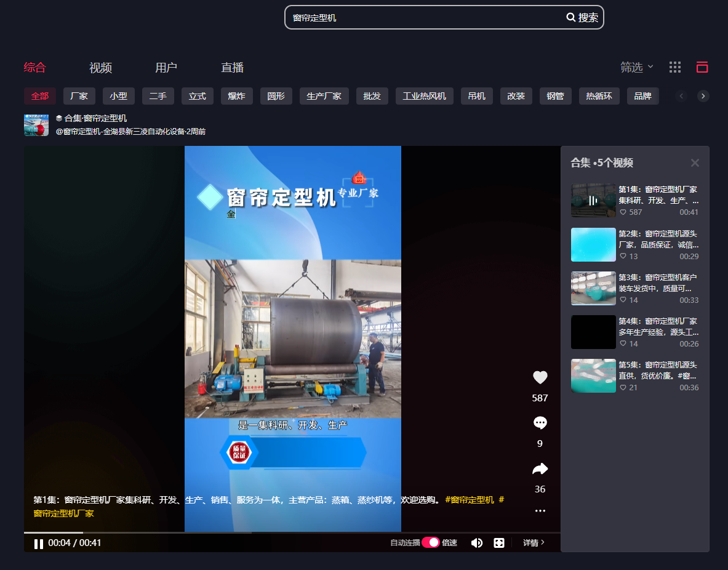Click the heart like icon on video
The image size is (728, 570).
[x=540, y=378]
